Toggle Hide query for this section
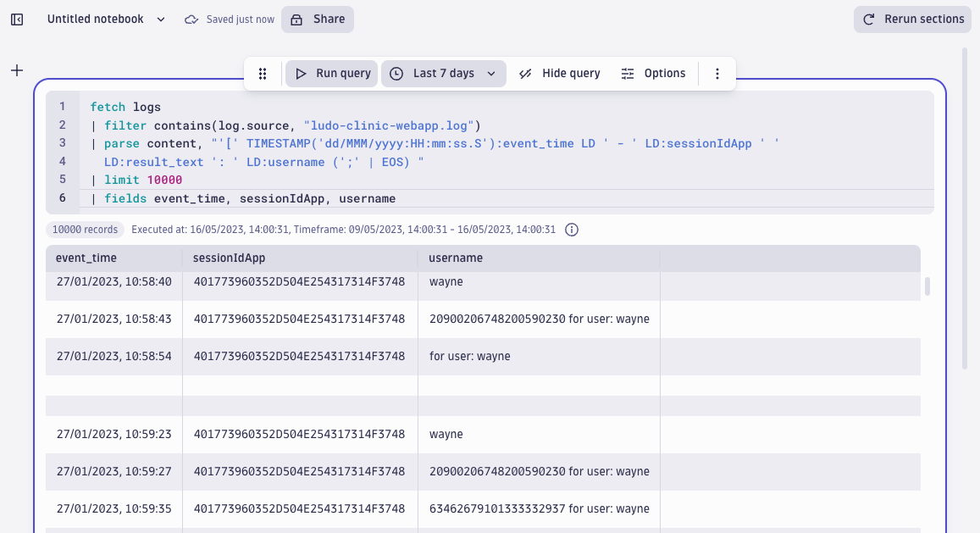The image size is (980, 533). (559, 73)
